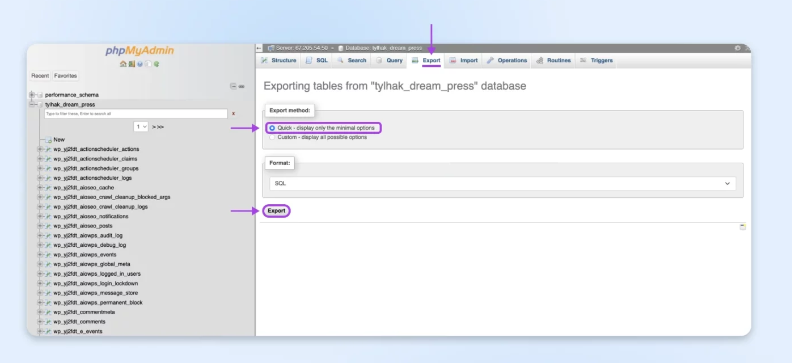Click table icon of wp_yj2fdt_aiowps_events
The width and height of the screenshot is (792, 363).
click(48, 255)
